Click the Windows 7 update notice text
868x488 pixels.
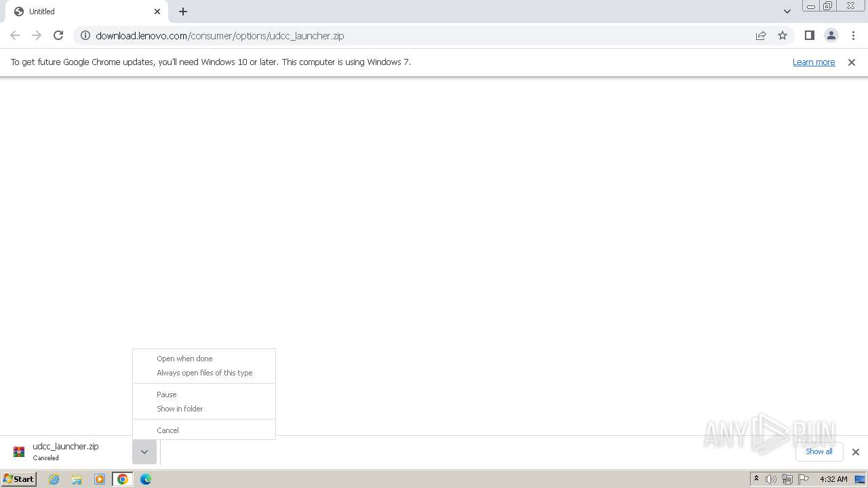[x=211, y=62]
